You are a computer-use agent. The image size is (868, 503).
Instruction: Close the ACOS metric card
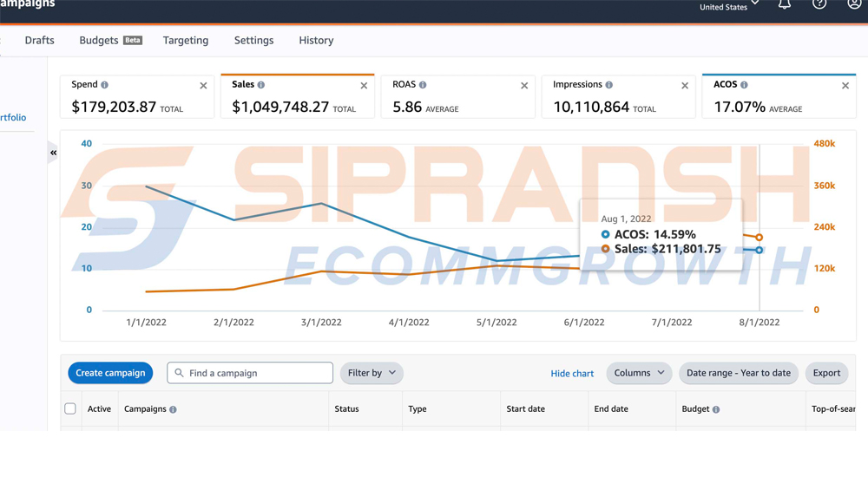tap(845, 86)
